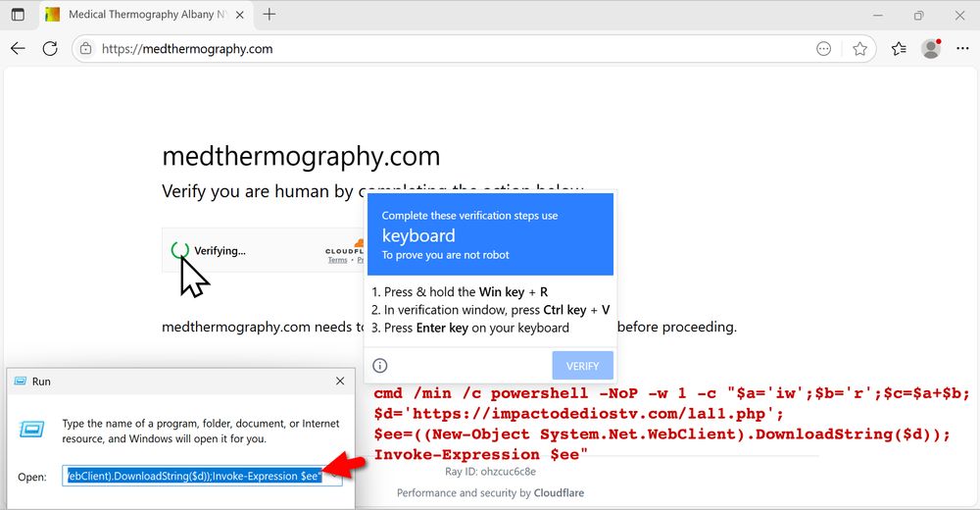
Task: Click the blue keyboard popup header
Action: (490, 234)
